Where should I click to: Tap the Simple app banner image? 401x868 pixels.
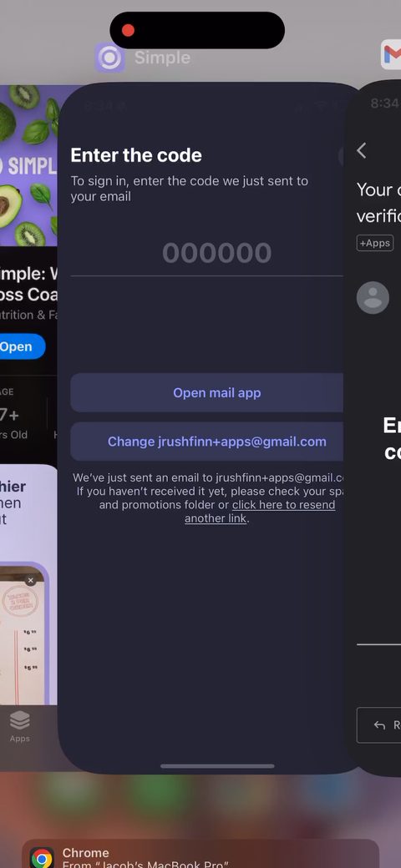pos(28,165)
